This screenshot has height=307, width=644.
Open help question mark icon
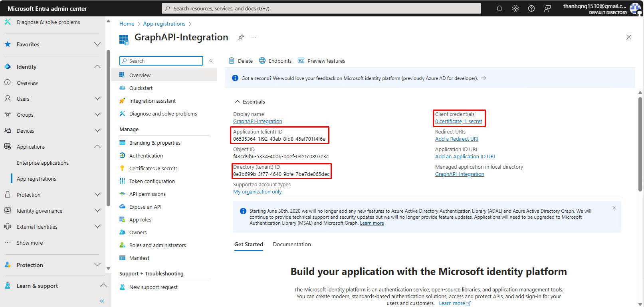pyautogui.click(x=531, y=8)
